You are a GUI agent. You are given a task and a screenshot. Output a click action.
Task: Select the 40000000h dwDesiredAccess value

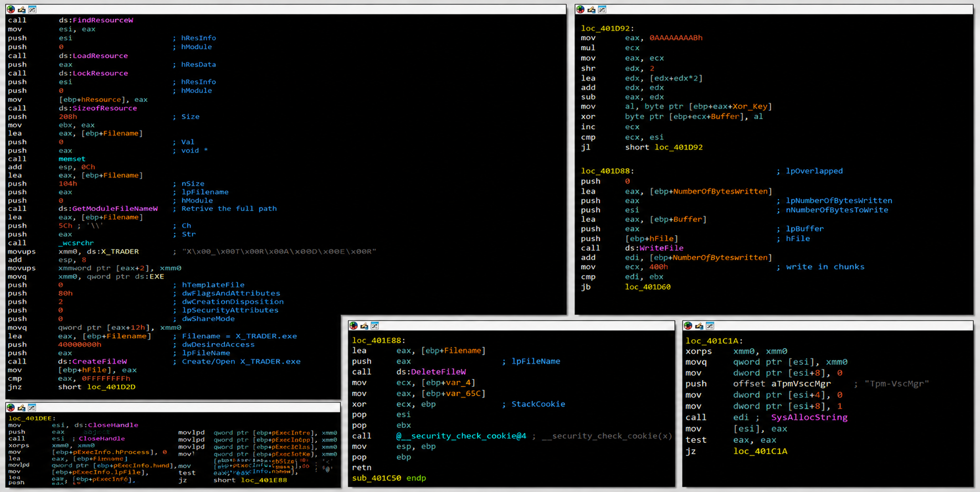coord(80,344)
